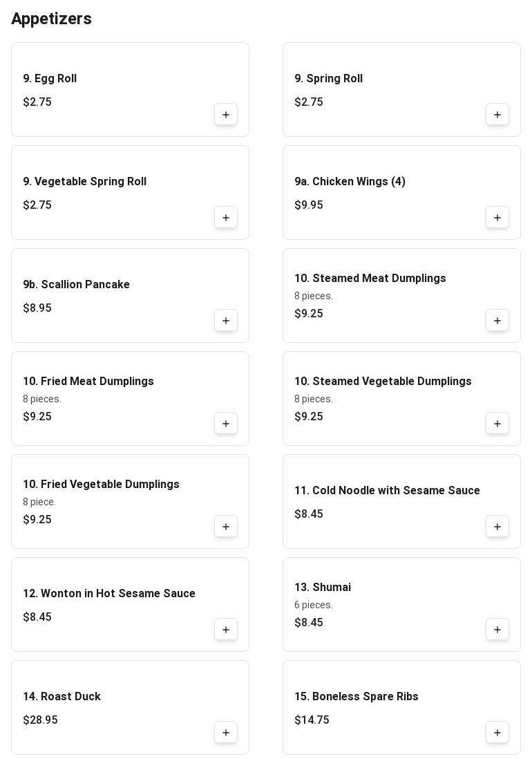This screenshot has width=532, height=759.
Task: Open the 15. Boneless Spare Ribs title
Action: [x=357, y=696]
